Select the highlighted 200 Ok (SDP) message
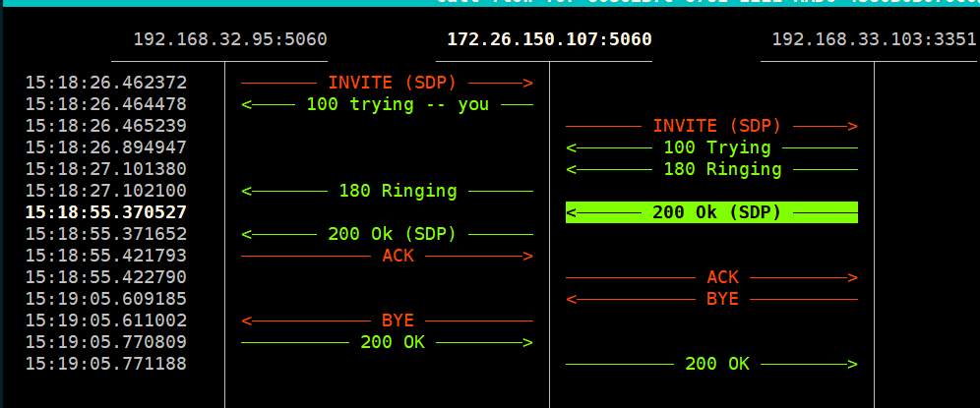Viewport: 980px width, 408px height. point(715,212)
